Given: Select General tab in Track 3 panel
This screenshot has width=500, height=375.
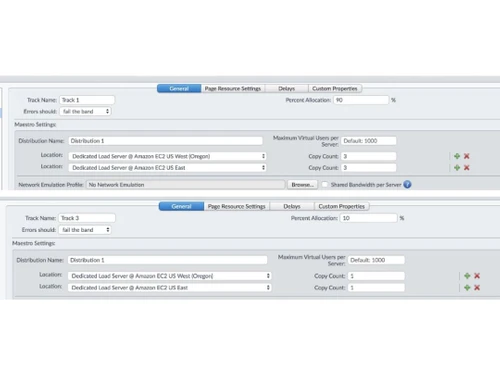Looking at the screenshot, I should pyautogui.click(x=181, y=206).
